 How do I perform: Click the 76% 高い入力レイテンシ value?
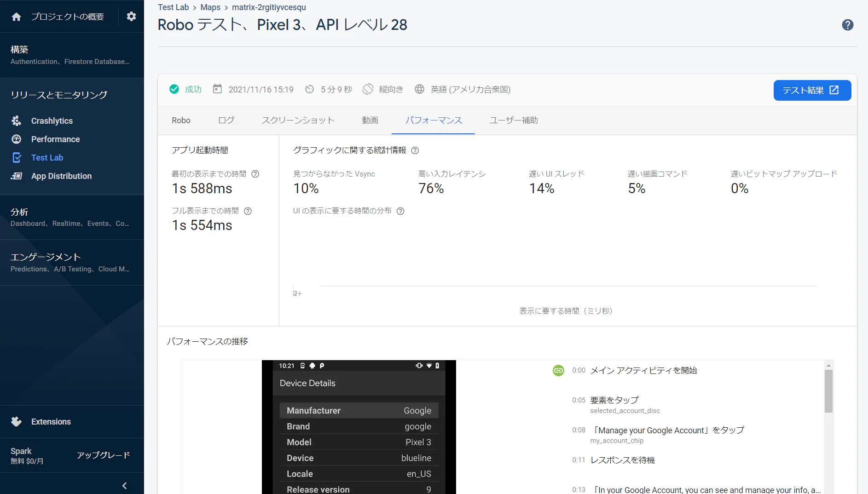click(x=431, y=189)
